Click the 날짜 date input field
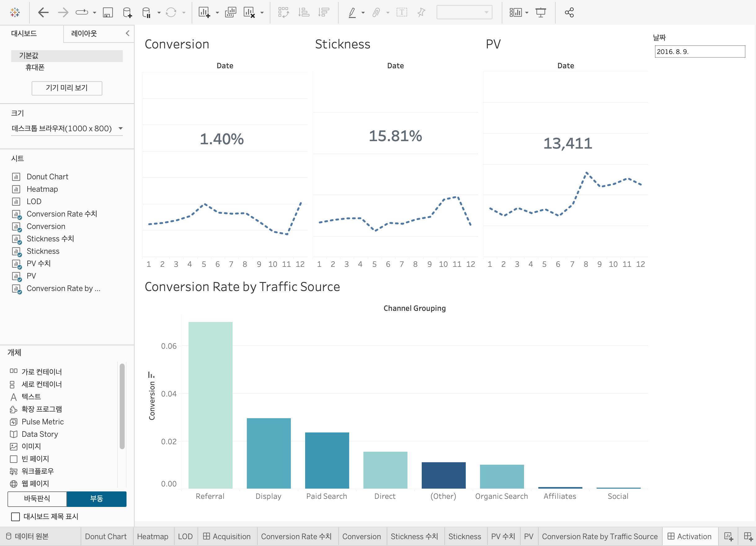Image resolution: width=756 pixels, height=546 pixels. click(x=699, y=52)
